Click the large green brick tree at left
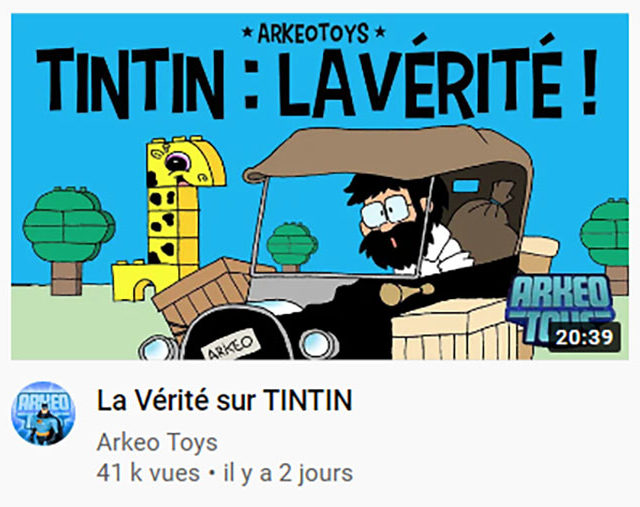Screen dimensions: 640x507 [69, 241]
